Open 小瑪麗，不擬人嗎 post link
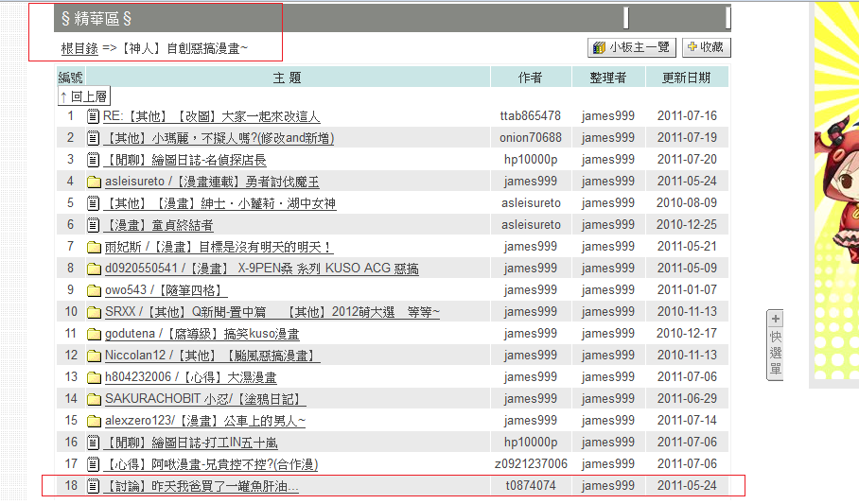The image size is (859, 504). coord(218,138)
